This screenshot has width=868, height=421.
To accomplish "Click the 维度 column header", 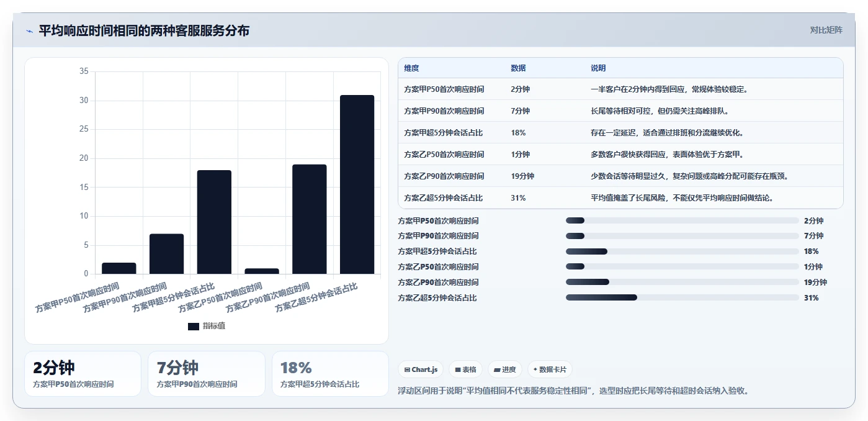I will click(411, 68).
